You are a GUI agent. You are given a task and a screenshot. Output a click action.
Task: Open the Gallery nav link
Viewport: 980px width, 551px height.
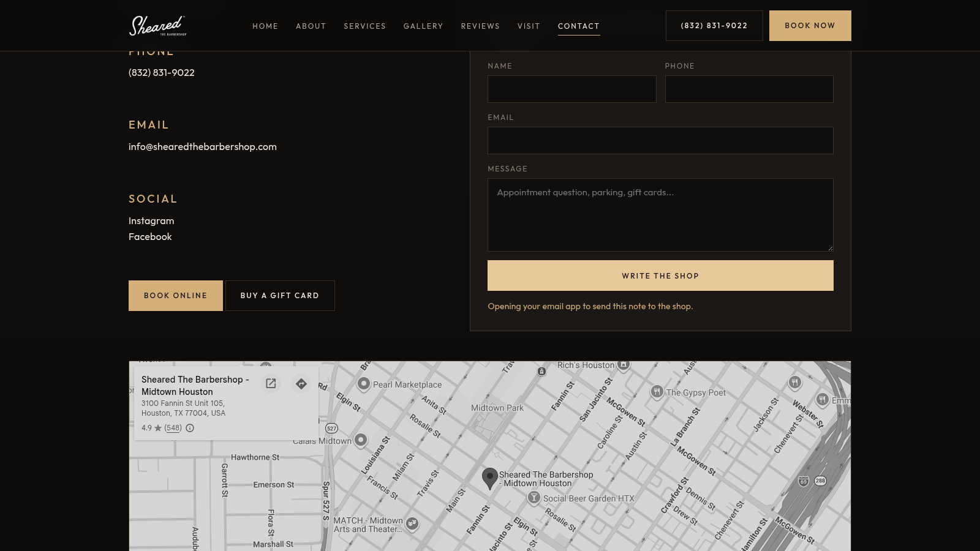coord(423,26)
